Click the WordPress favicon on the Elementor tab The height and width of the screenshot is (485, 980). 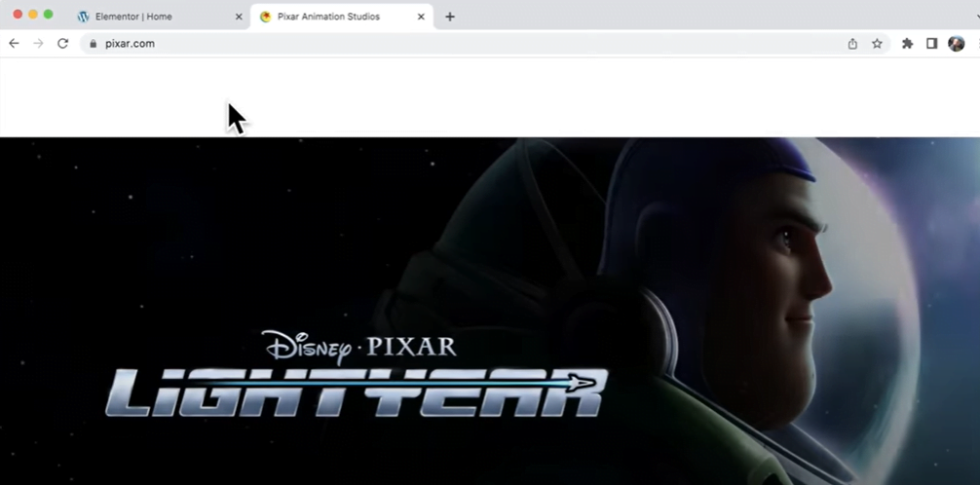(x=83, y=17)
